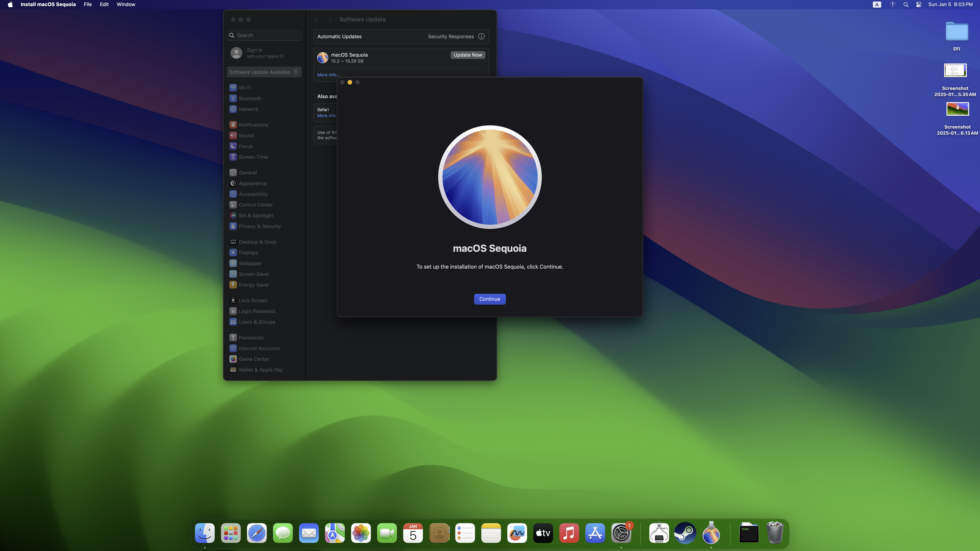Viewport: 980px width, 551px height.
Task: Open App Store from the Dock
Action: [x=595, y=533]
